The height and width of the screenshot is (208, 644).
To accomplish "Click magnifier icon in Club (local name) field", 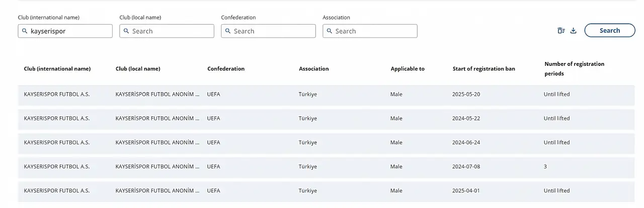I will tap(126, 31).
